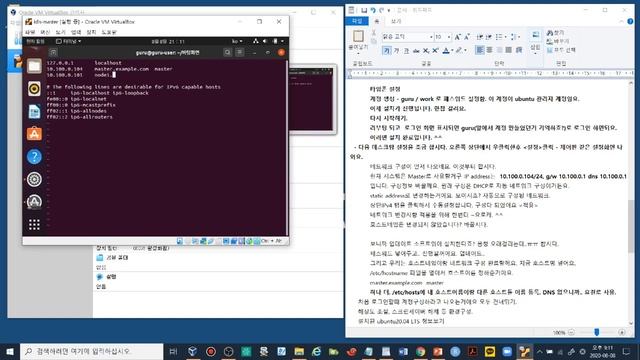Screen dimensions: 640x360
Task: Open WordPad help icon
Action: tap(630, 21)
